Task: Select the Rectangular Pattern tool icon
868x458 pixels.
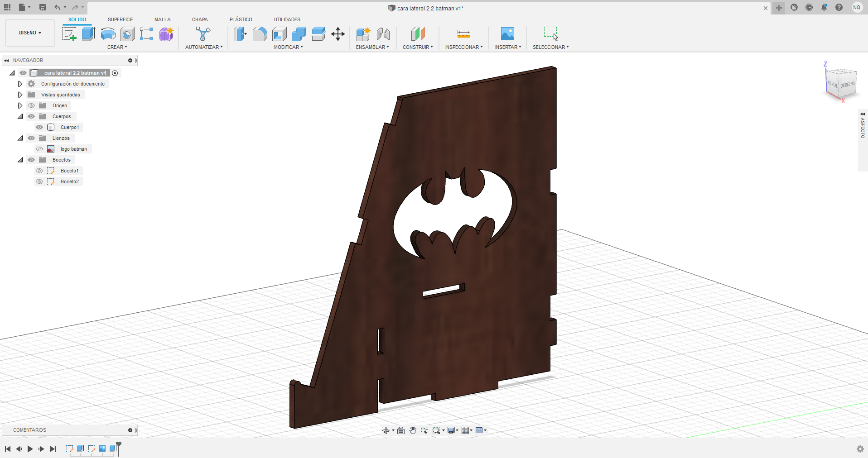Action: [146, 34]
